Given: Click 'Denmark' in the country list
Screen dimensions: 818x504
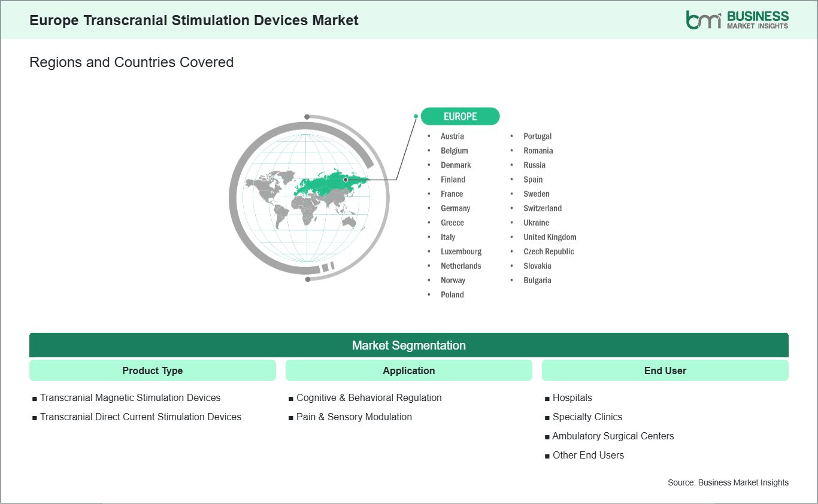Looking at the screenshot, I should [x=456, y=165].
